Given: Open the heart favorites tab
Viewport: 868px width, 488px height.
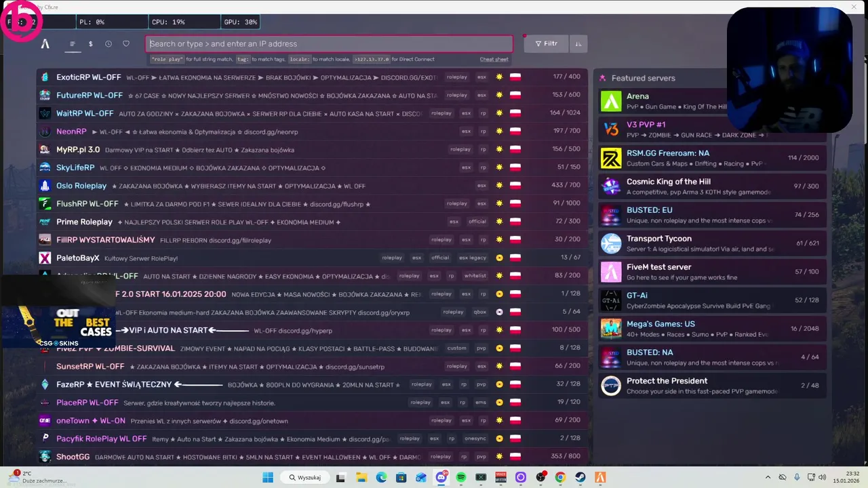Looking at the screenshot, I should (126, 44).
